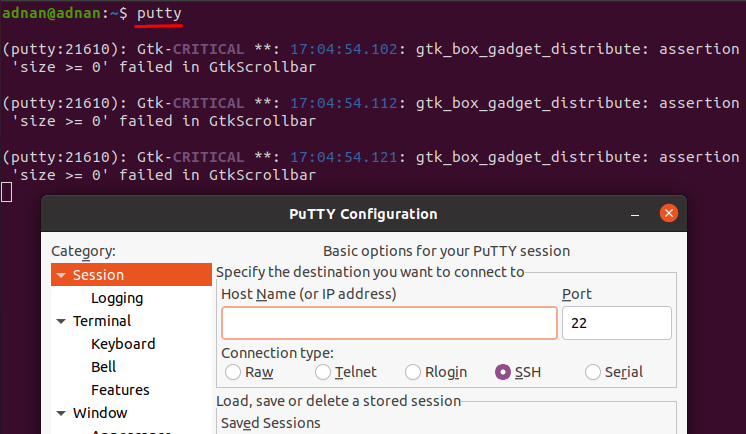746x434 pixels.
Task: Open the Logging category
Action: point(117,298)
